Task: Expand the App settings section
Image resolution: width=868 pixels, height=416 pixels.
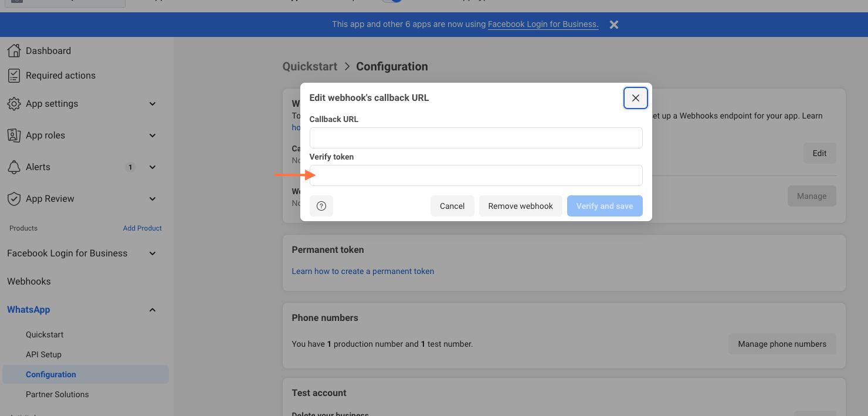Action: tap(152, 104)
